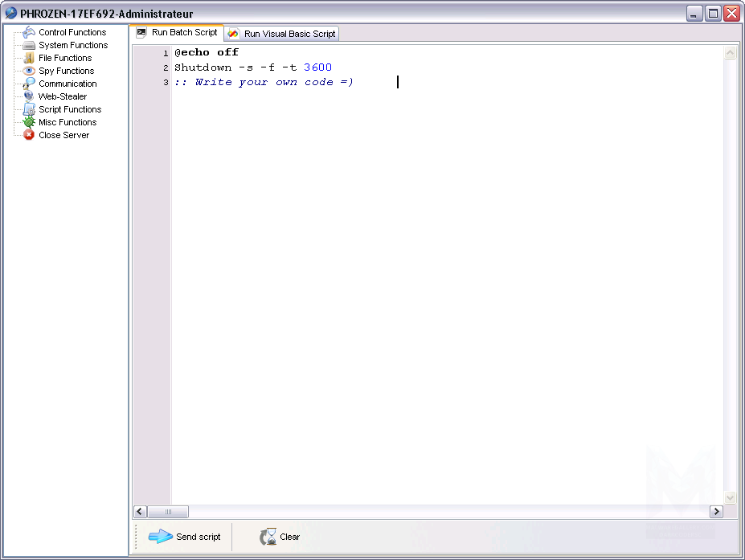Select the Communication icon in sidebar
This screenshot has height=560, width=745.
pos(29,84)
